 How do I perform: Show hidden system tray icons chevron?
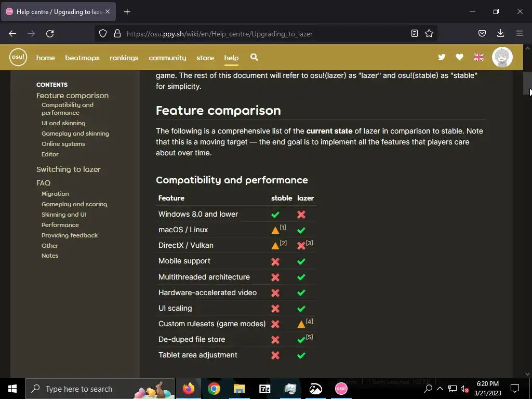pos(440,389)
